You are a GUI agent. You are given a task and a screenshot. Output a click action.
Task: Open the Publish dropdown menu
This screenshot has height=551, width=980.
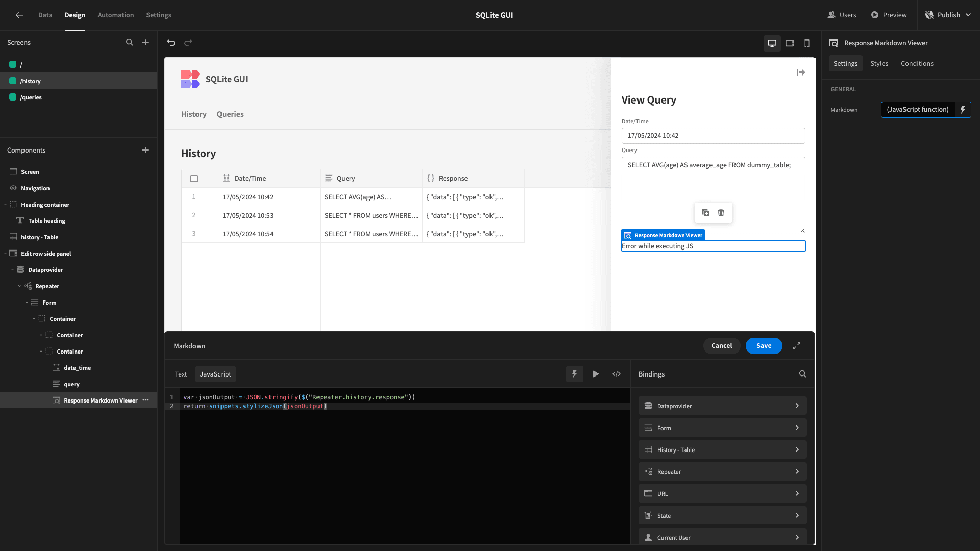(949, 15)
